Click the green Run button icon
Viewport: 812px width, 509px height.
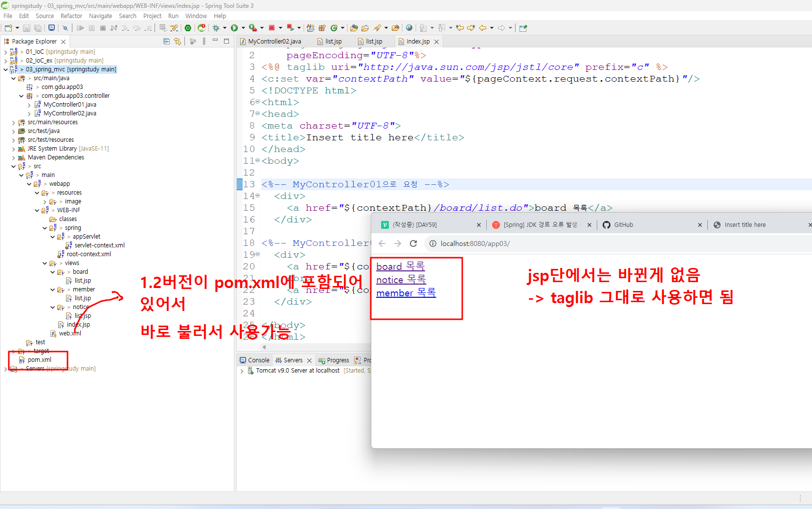pyautogui.click(x=234, y=28)
